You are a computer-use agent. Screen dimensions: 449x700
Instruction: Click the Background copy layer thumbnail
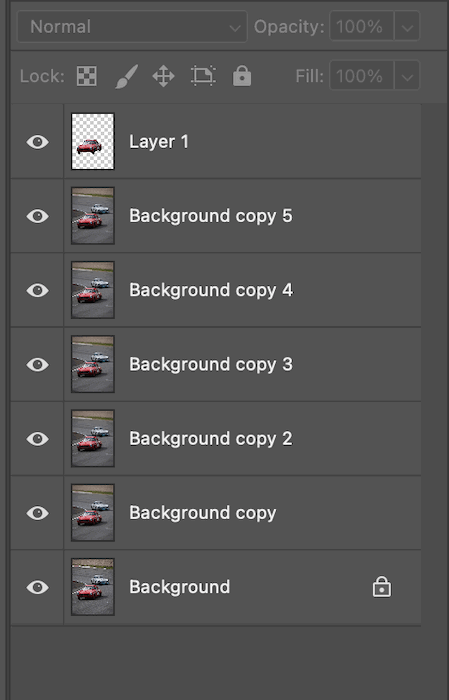[93, 512]
